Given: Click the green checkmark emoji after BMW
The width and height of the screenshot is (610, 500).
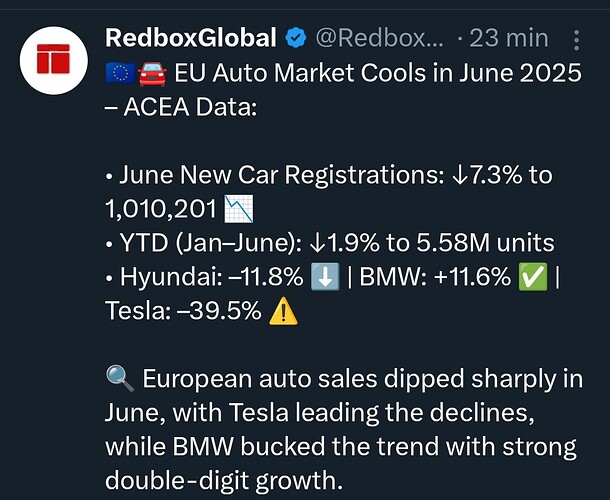Looking at the screenshot, I should [x=533, y=277].
